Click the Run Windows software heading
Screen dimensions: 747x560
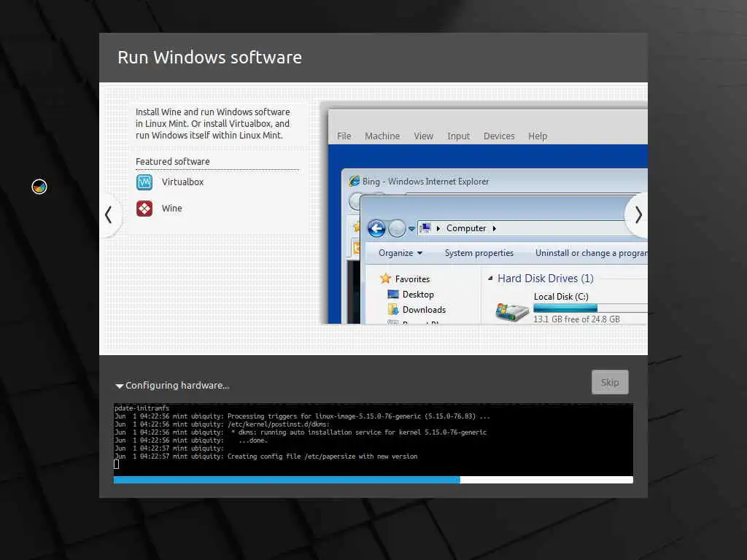[209, 58]
